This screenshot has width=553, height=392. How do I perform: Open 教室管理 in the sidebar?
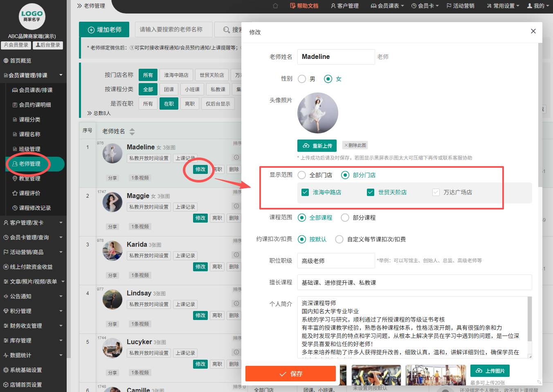tap(29, 178)
